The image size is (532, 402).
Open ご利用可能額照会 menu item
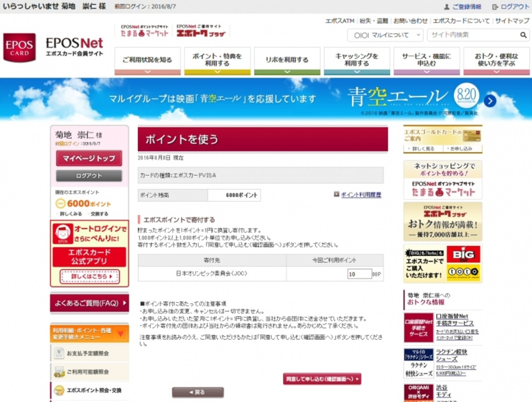[x=90, y=372]
